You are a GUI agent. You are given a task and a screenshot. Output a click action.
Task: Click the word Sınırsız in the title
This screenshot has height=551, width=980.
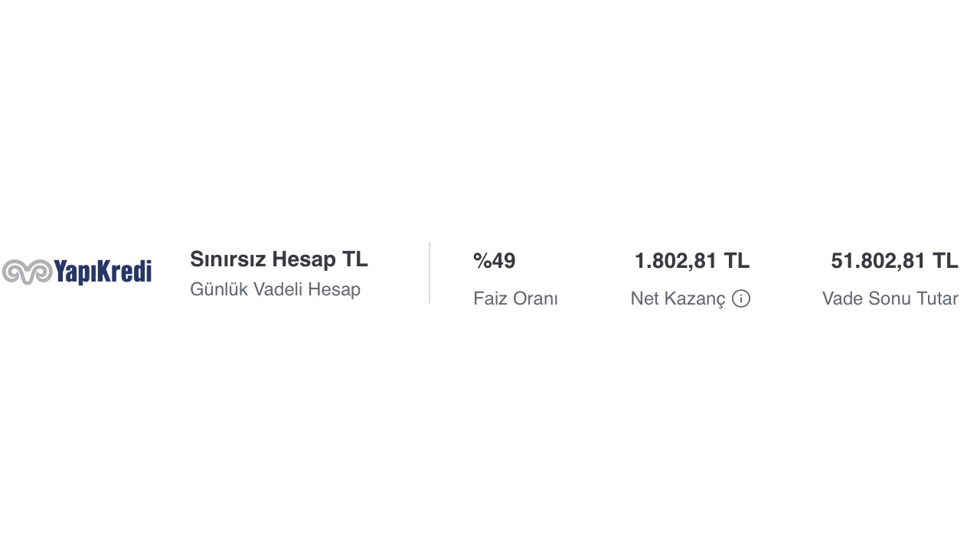coord(228,259)
